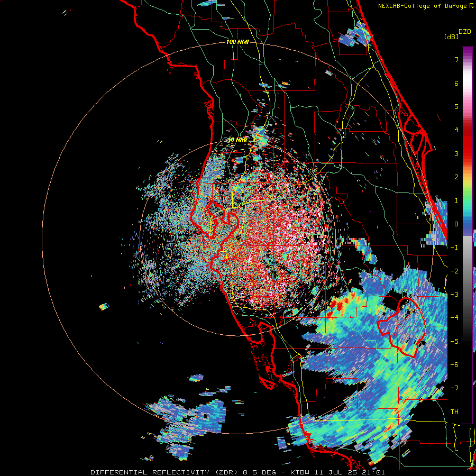Click the legend label '5'
This screenshot has height=476, width=476.
pos(456,106)
